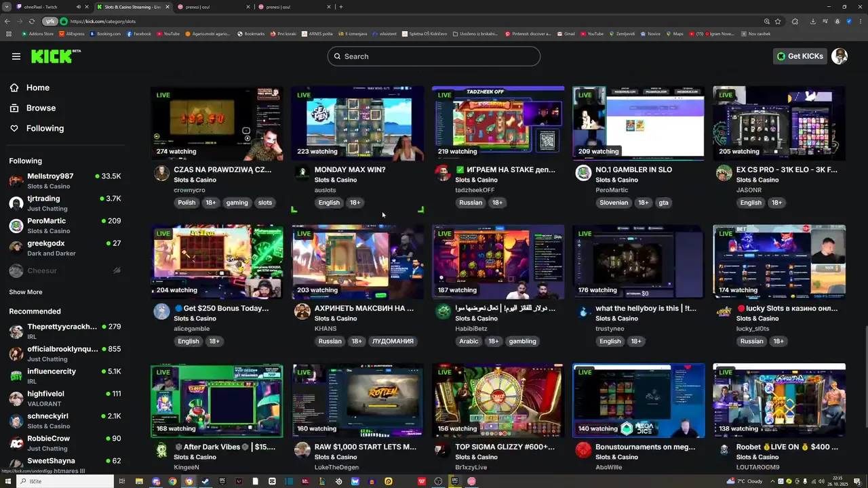Image resolution: width=868 pixels, height=488 pixels.
Task: Open EX CS PRO stream title
Action: tap(787, 169)
